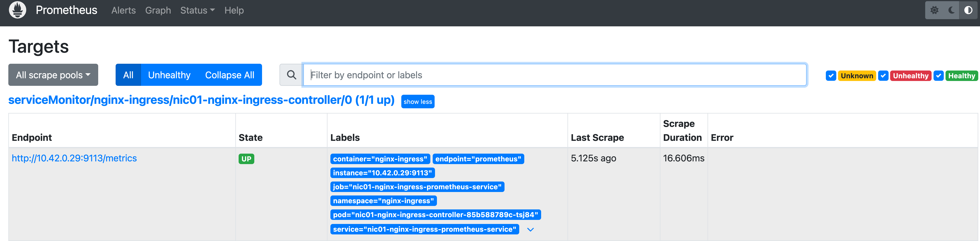Click the red Unhealthy filter badge

tap(911, 76)
